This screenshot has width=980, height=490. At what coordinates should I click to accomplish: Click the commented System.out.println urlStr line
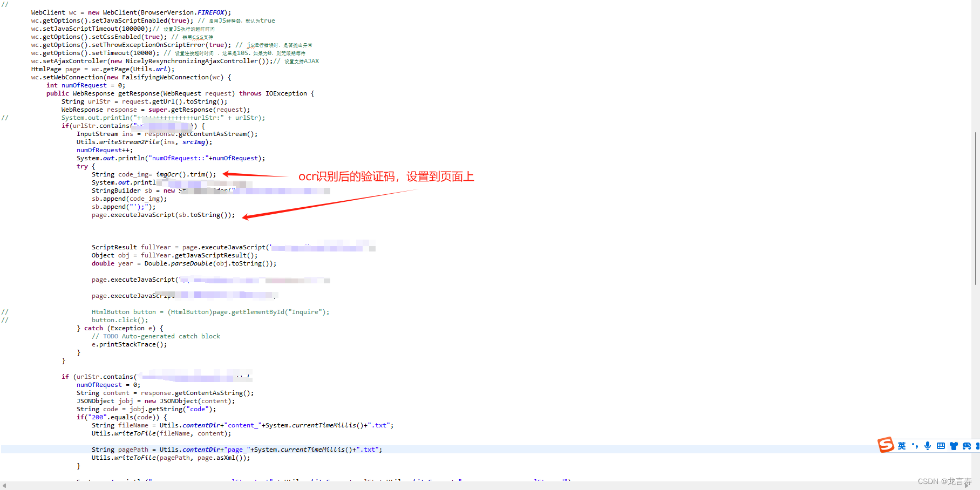(x=164, y=118)
